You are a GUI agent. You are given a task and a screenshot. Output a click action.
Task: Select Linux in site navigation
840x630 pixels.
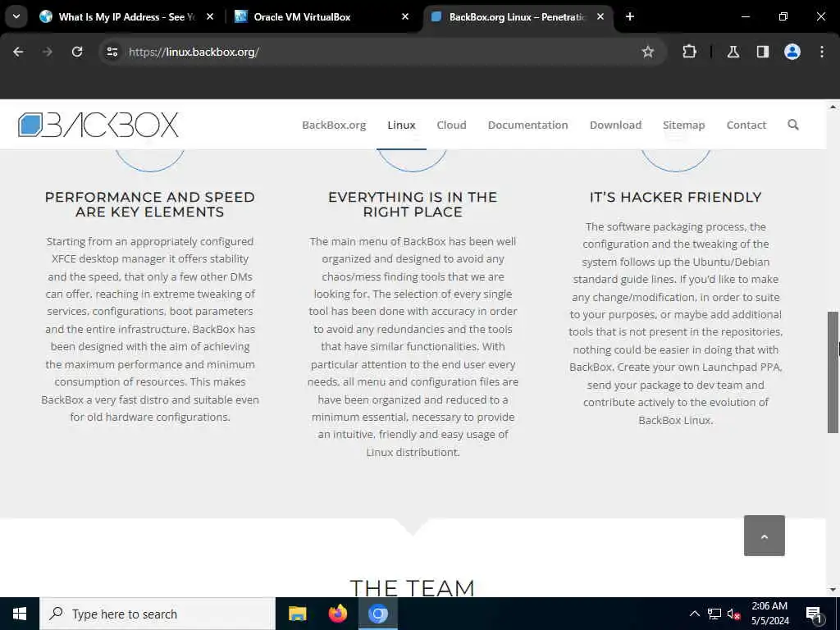[401, 125]
